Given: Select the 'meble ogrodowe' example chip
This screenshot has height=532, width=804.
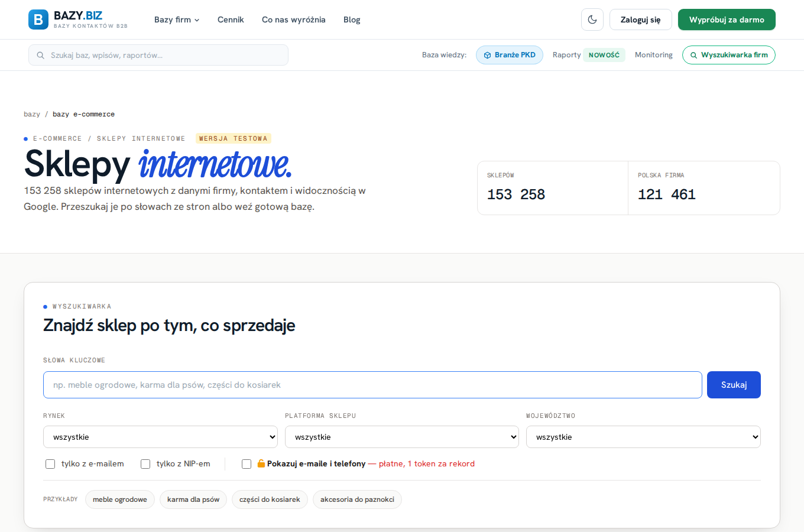Looking at the screenshot, I should coord(120,499).
